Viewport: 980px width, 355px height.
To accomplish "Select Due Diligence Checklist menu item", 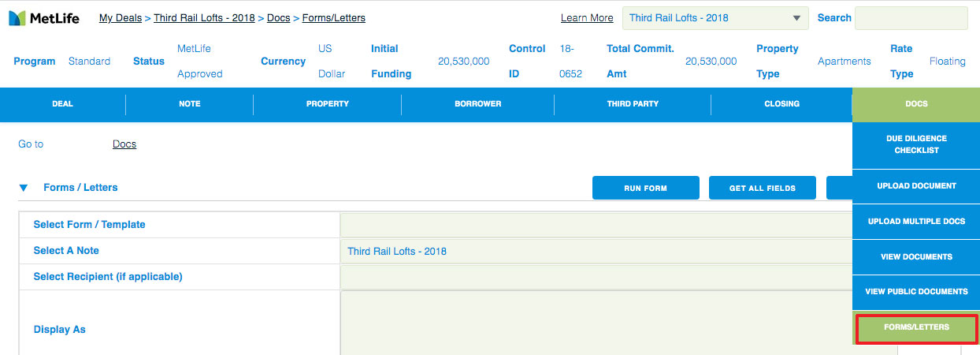I will (916, 144).
